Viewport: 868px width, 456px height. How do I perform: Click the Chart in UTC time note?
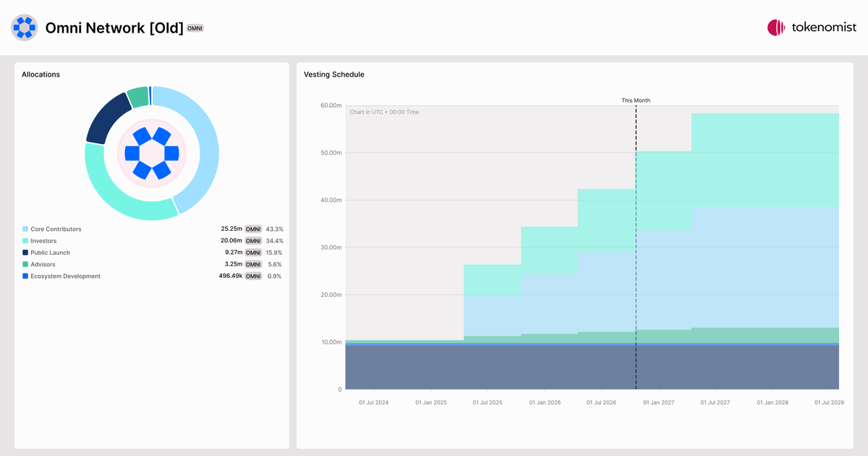pos(384,112)
